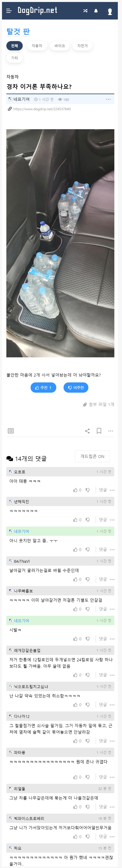The image size is (122, 868).
Task: Select the 바이크 category tab
Action: point(60,46)
